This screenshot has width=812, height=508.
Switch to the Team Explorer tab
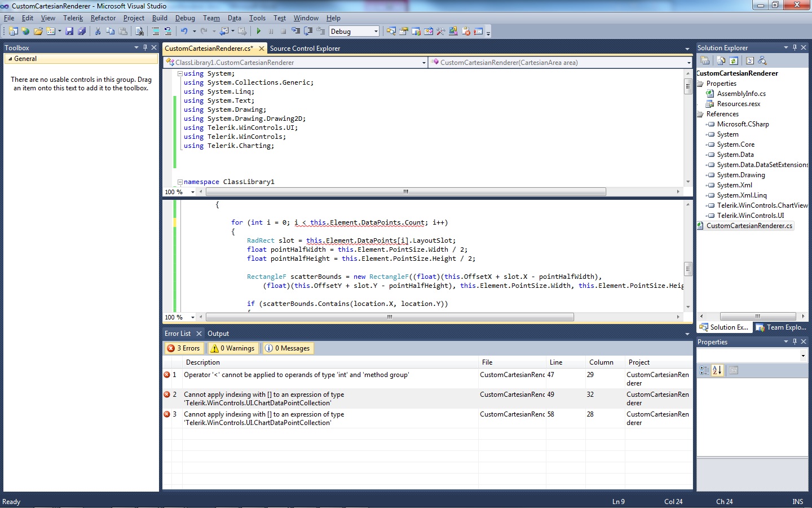click(782, 327)
